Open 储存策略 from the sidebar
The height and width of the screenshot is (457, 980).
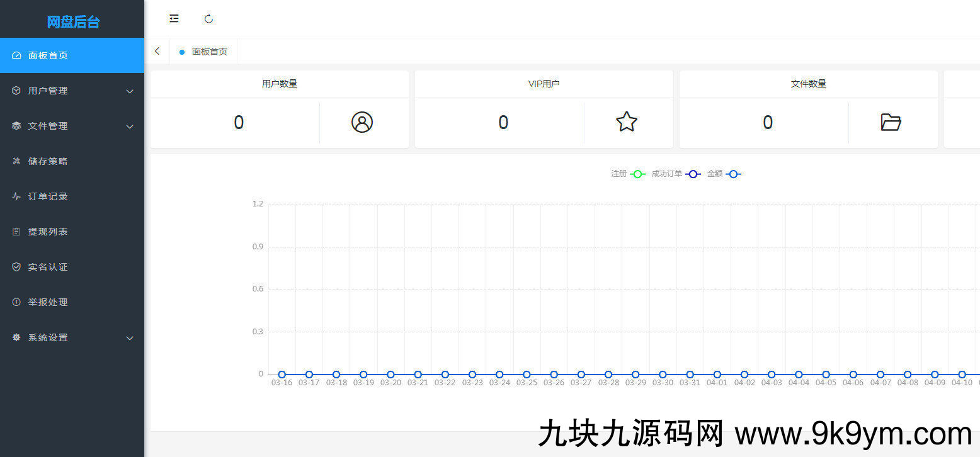tap(48, 161)
